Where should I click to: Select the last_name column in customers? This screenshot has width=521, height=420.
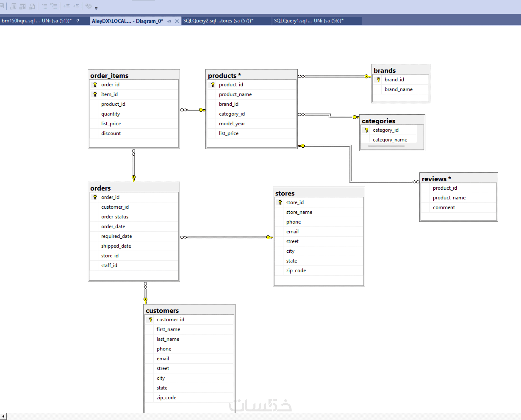189,339
